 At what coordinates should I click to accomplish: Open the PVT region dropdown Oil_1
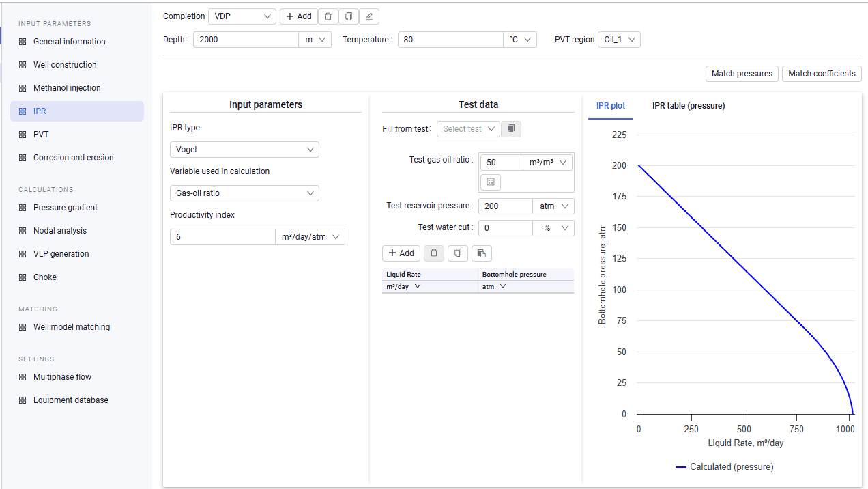coord(619,40)
